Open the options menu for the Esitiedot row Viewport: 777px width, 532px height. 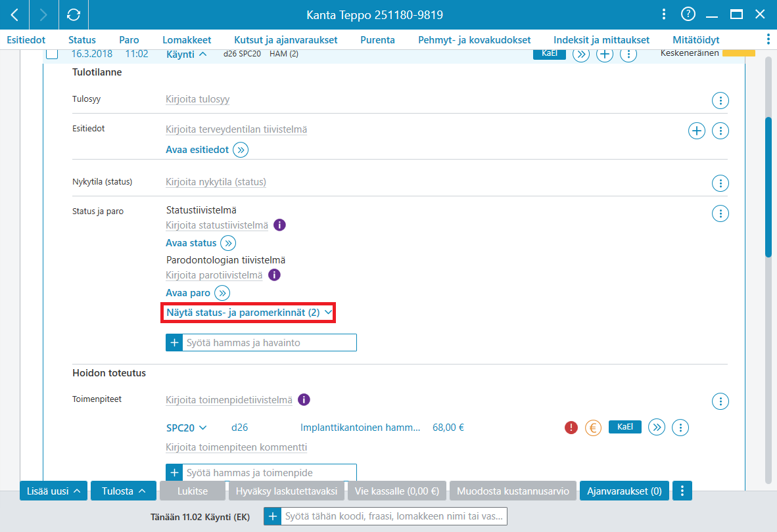(x=720, y=131)
